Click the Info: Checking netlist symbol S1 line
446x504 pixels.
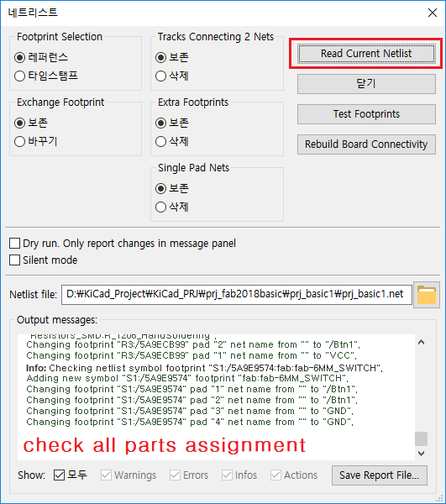204,368
